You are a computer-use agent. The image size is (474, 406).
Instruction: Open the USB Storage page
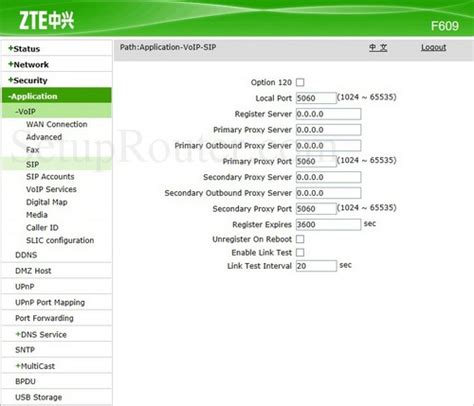pos(39,397)
